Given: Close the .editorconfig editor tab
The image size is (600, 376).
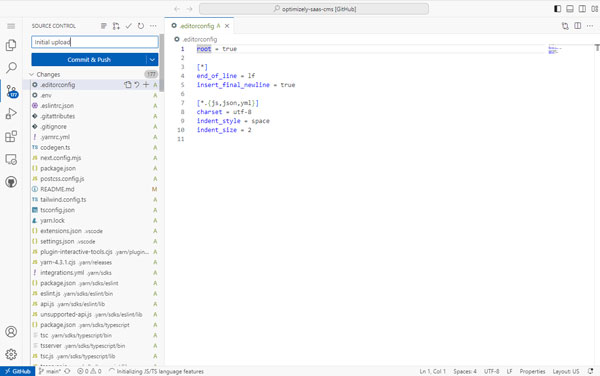Looking at the screenshot, I should (x=227, y=26).
